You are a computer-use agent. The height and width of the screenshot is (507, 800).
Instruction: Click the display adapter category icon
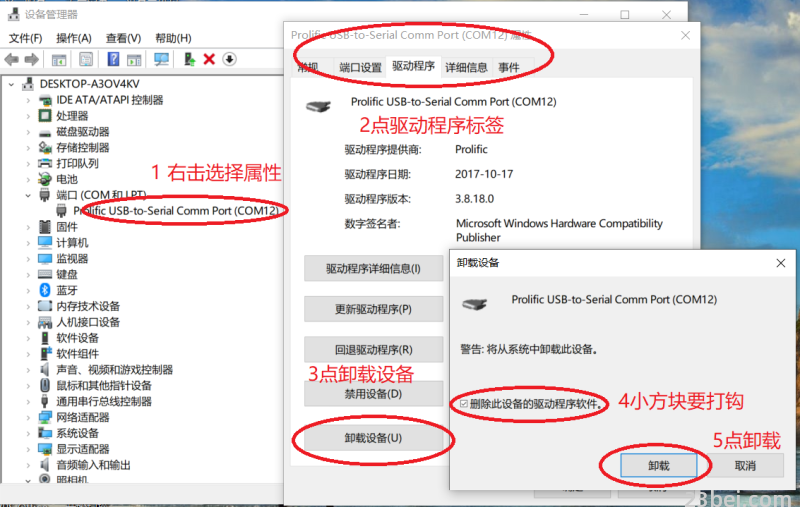click(45, 449)
